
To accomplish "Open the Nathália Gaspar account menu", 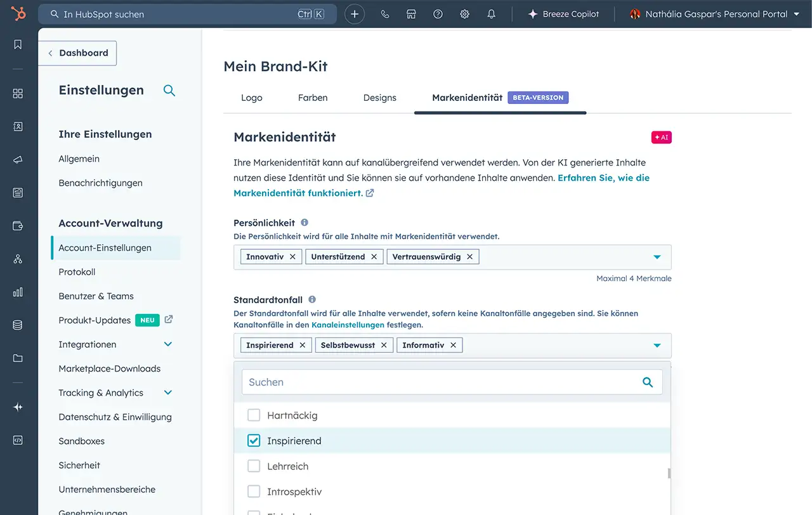I will [x=714, y=14].
